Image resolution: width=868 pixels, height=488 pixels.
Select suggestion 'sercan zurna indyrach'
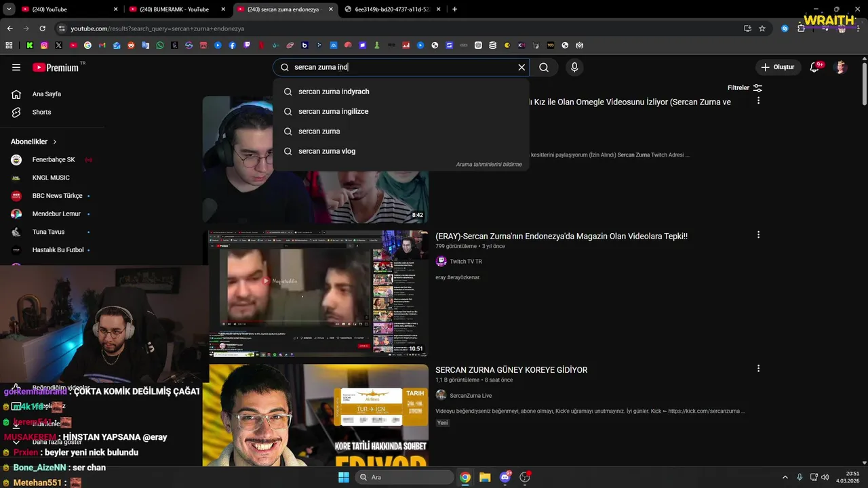click(401, 91)
